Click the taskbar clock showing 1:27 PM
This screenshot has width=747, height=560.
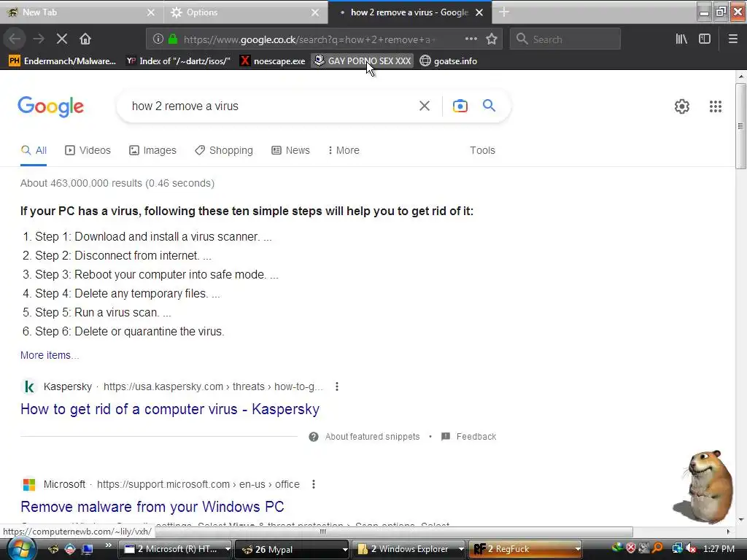719,548
